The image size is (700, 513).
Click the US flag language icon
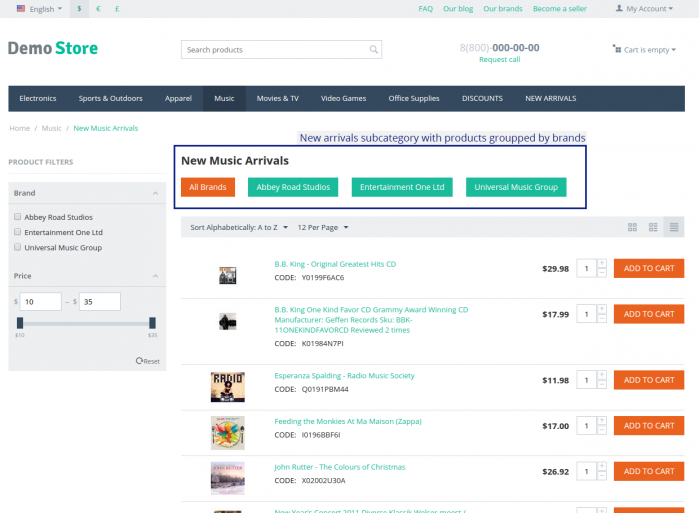pyautogui.click(x=21, y=8)
